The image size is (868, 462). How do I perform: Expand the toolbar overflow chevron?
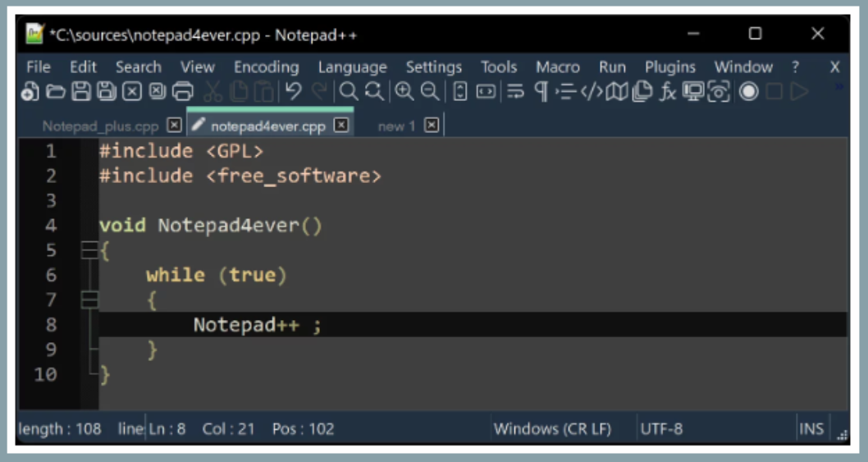tap(839, 87)
